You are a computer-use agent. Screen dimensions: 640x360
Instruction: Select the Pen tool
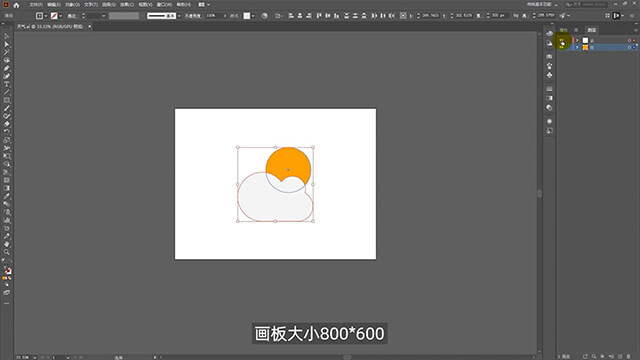(7, 68)
